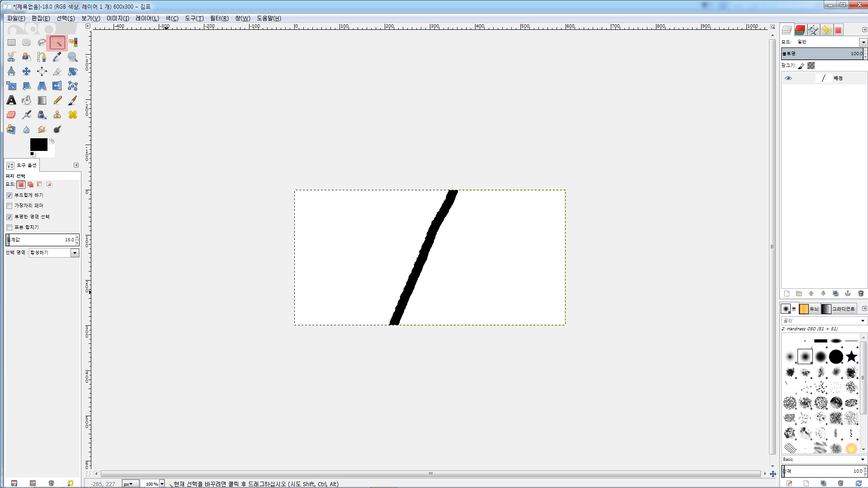The height and width of the screenshot is (488, 868).
Task: Set selection mode to replace
Action: click(21, 184)
